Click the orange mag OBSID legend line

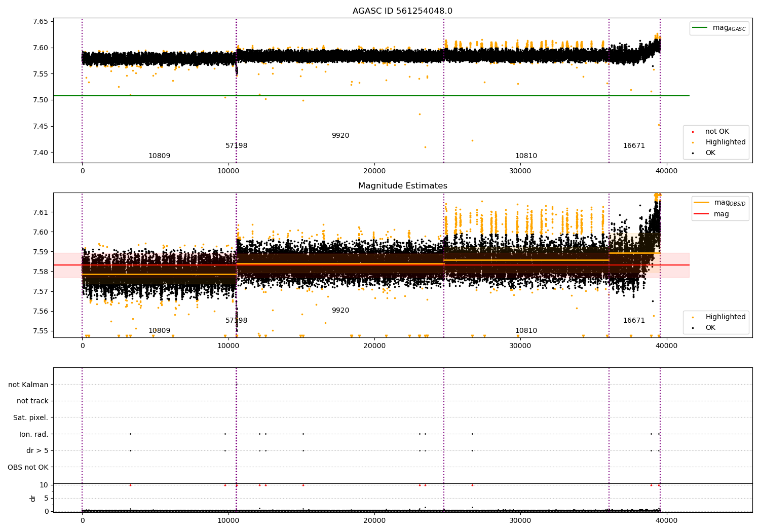701,202
